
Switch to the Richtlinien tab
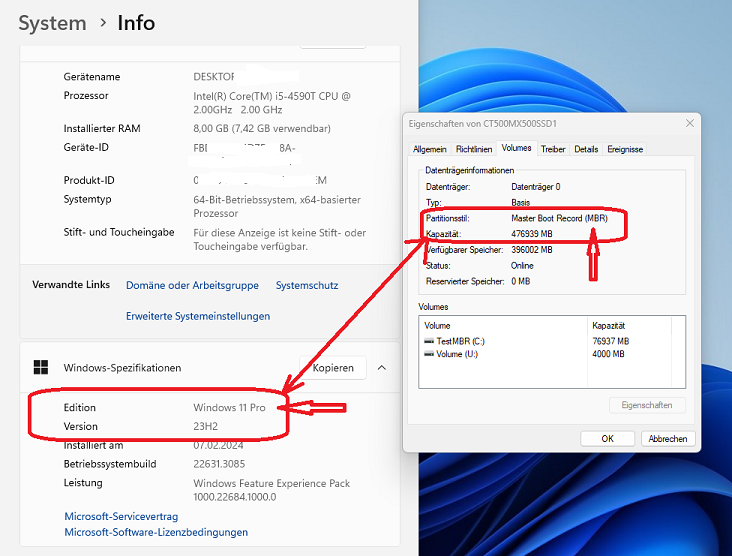point(474,149)
